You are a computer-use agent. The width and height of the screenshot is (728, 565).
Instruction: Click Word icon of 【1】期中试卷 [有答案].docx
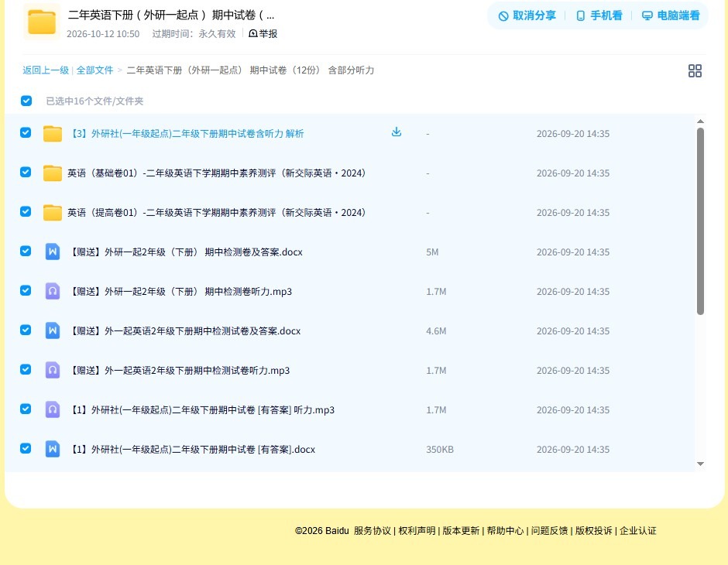[x=53, y=449]
